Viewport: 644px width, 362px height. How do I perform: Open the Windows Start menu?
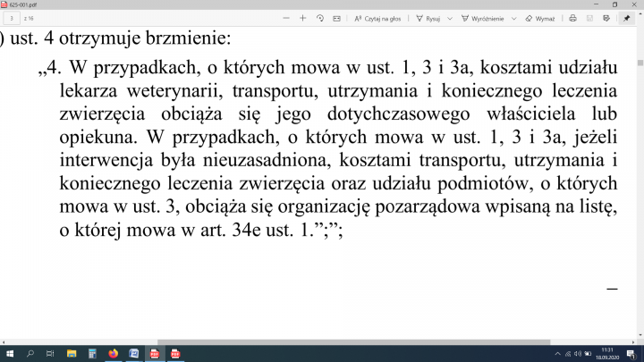pyautogui.click(x=10, y=353)
